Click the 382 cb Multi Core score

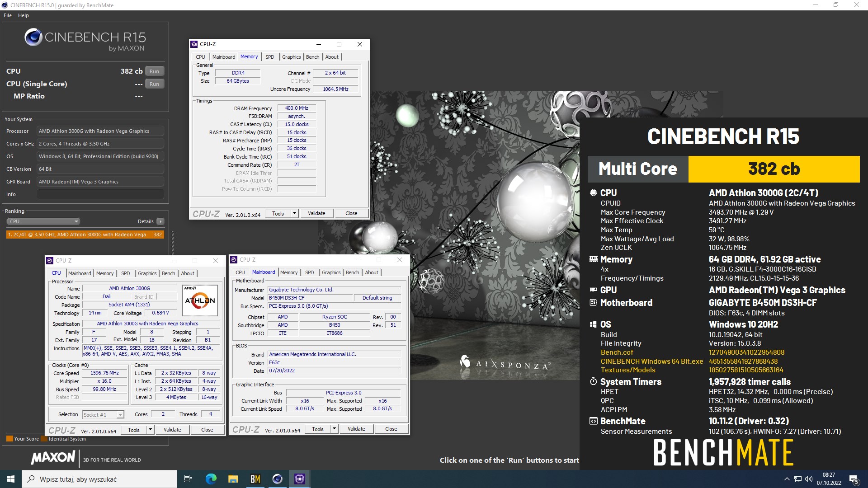tap(774, 169)
